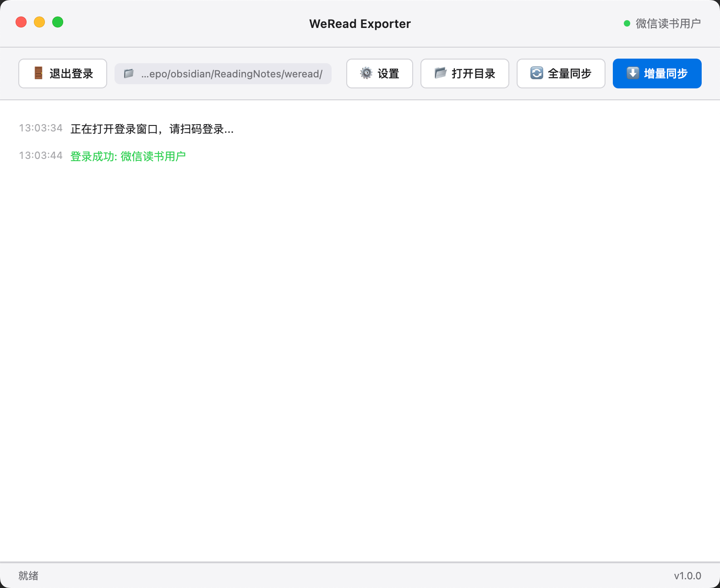Viewport: 720px width, 588px height.
Task: Click the 退出登录 logout label
Action: 71,74
